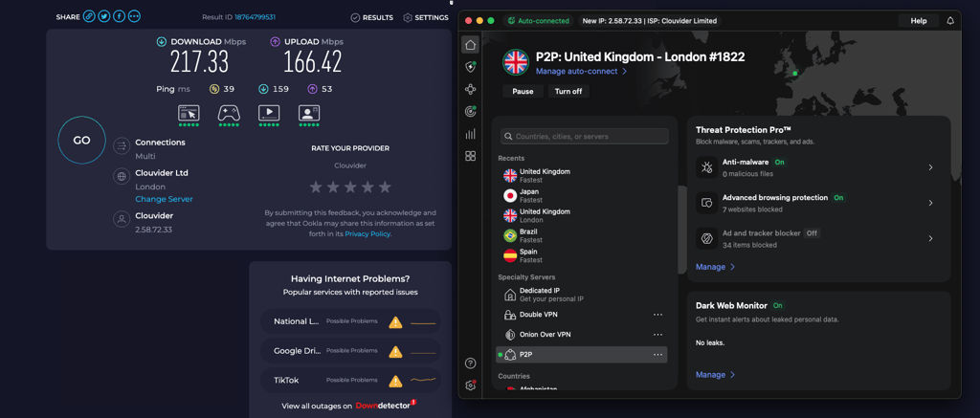Open NordVPN Home sidebar icon
Image resolution: width=980 pixels, height=418 pixels.
471,44
